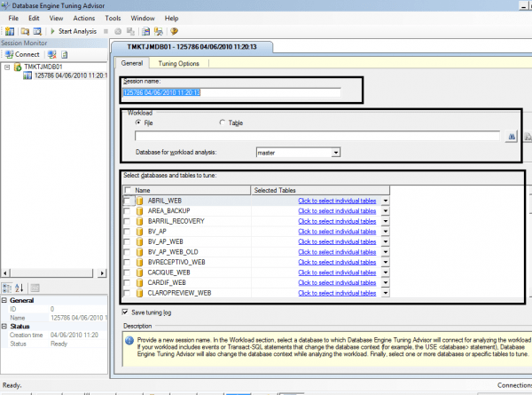Open the CLAROPREVIEW_WEB selected tables dropdown arrow

coord(386,293)
